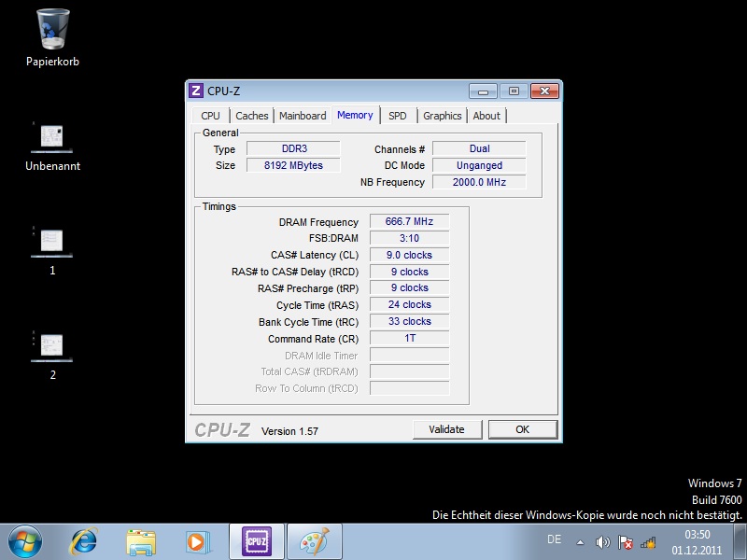This screenshot has width=747, height=560.
Task: Open the network status tray icon
Action: [648, 542]
